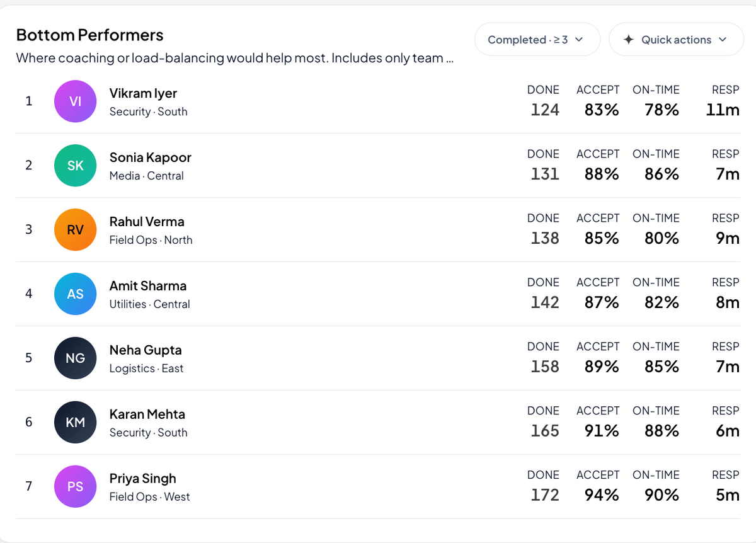Select Sonia Kapoor's name
The width and height of the screenshot is (756, 543).
coord(150,157)
